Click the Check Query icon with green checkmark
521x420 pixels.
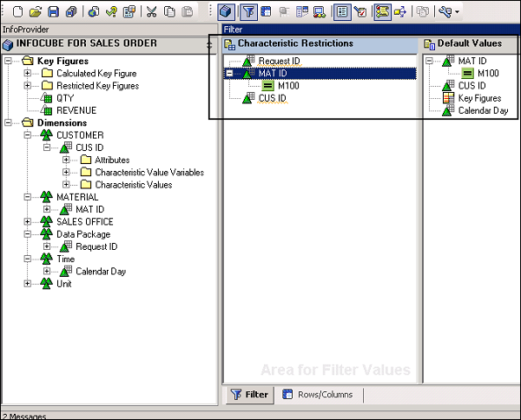pyautogui.click(x=111, y=12)
